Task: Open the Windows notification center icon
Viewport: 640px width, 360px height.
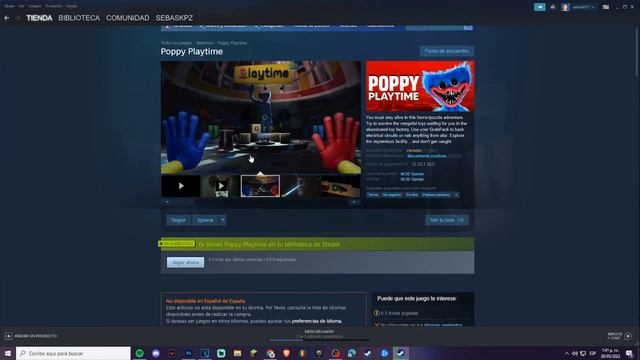Action: pos(629,353)
